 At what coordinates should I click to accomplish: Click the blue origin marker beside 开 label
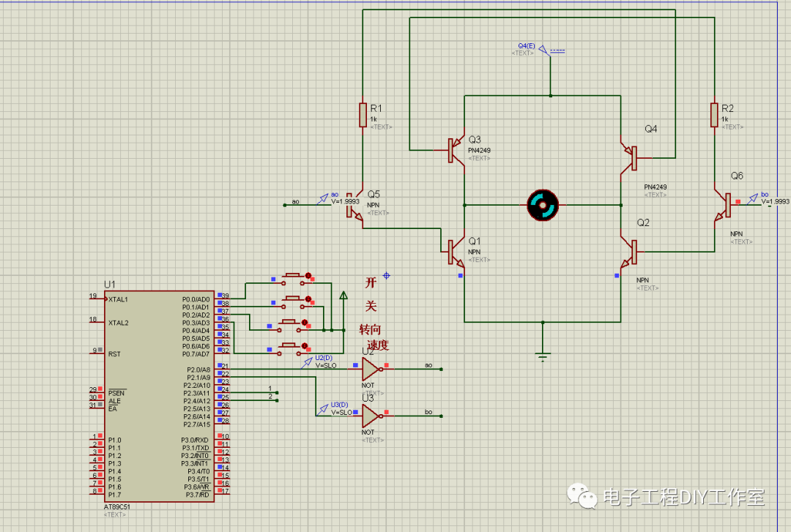click(387, 275)
